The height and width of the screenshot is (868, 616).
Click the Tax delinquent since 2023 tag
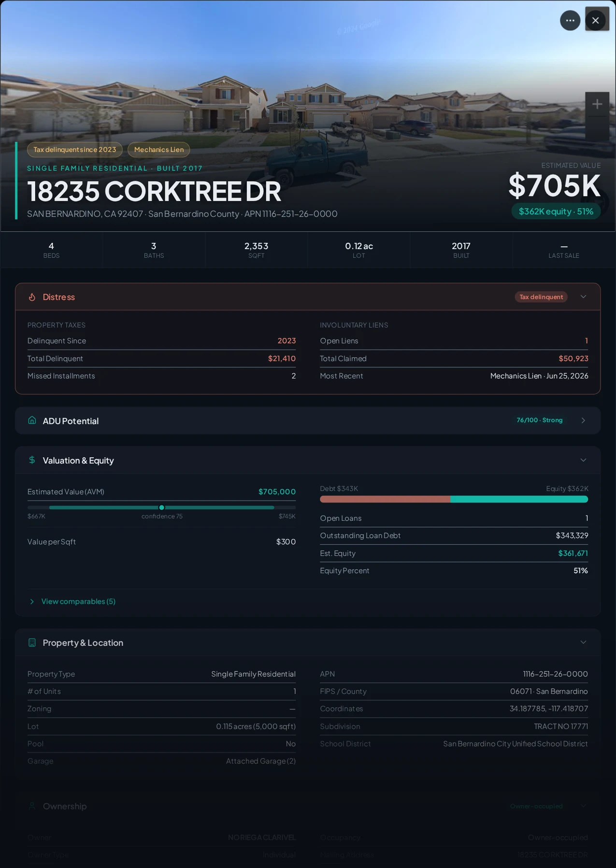[x=75, y=150]
